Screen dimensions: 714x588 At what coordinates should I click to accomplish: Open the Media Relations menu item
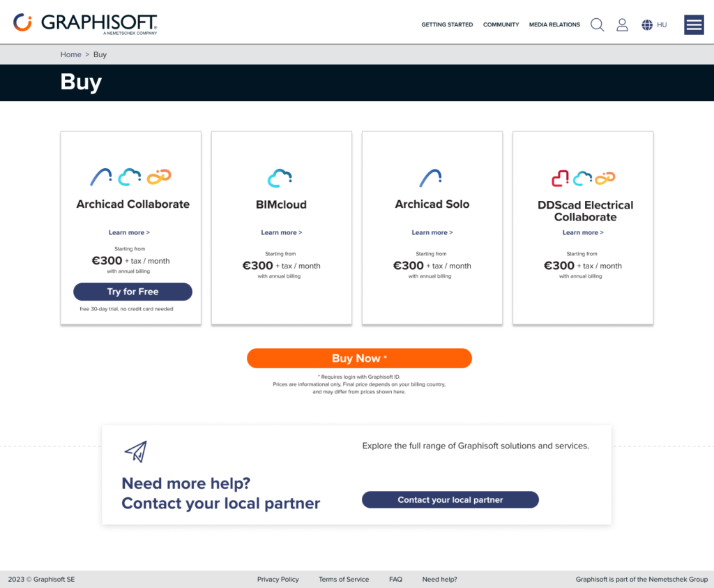click(x=554, y=24)
